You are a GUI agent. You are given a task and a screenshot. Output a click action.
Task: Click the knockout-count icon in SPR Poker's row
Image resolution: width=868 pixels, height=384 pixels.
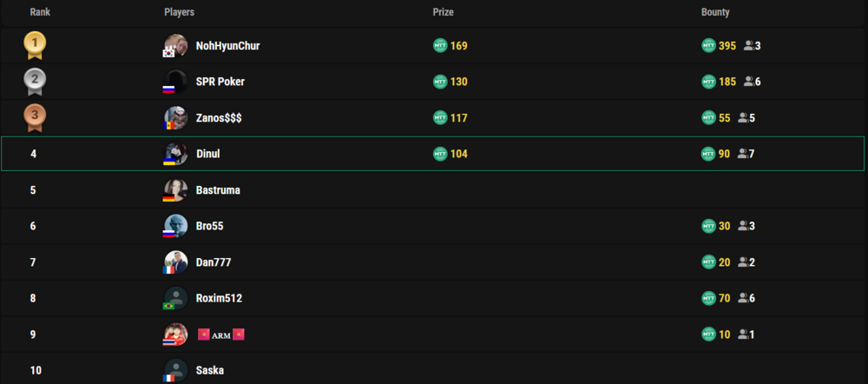tap(749, 82)
